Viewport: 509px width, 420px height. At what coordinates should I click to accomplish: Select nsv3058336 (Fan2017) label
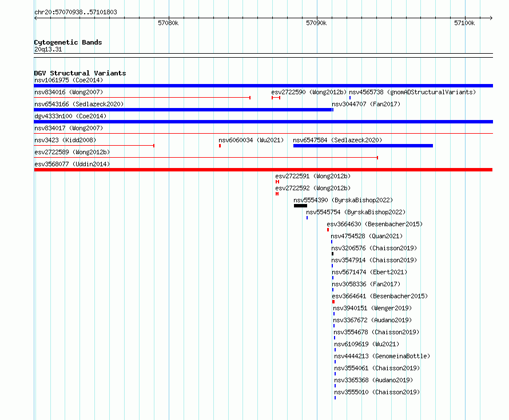tap(366, 284)
